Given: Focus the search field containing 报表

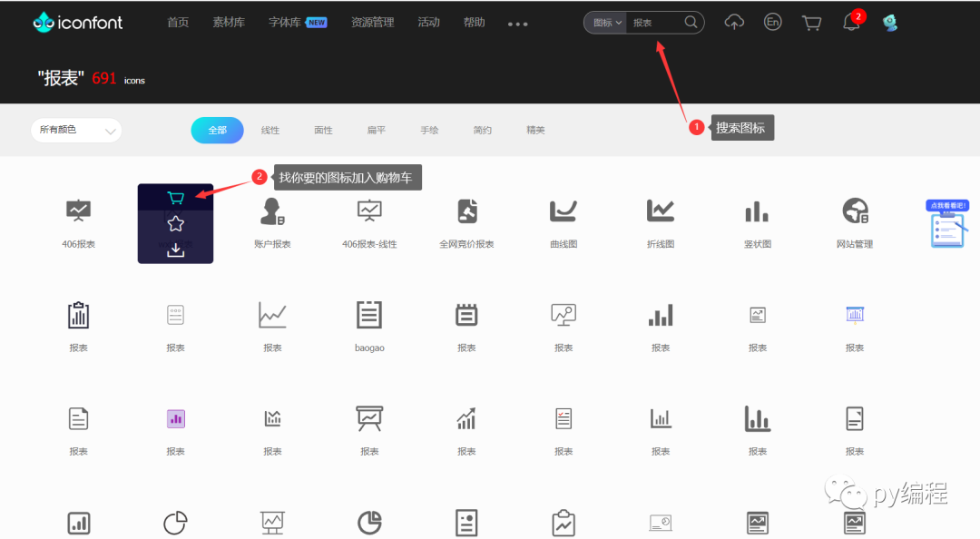Looking at the screenshot, I should click(x=655, y=23).
